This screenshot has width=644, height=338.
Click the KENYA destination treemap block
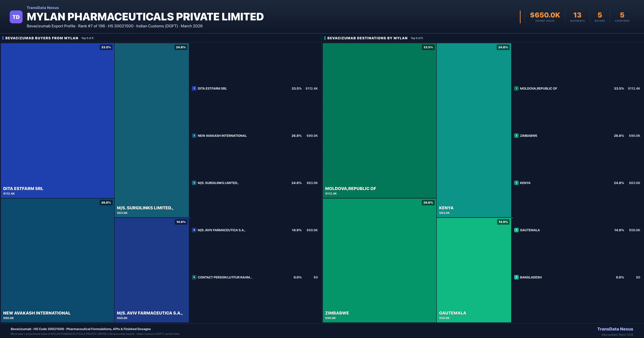474,130
